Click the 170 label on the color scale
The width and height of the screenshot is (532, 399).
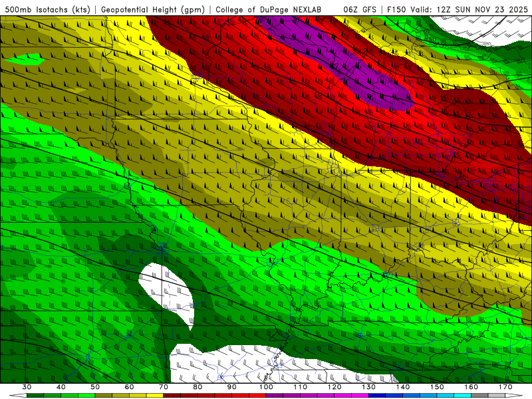pos(505,387)
